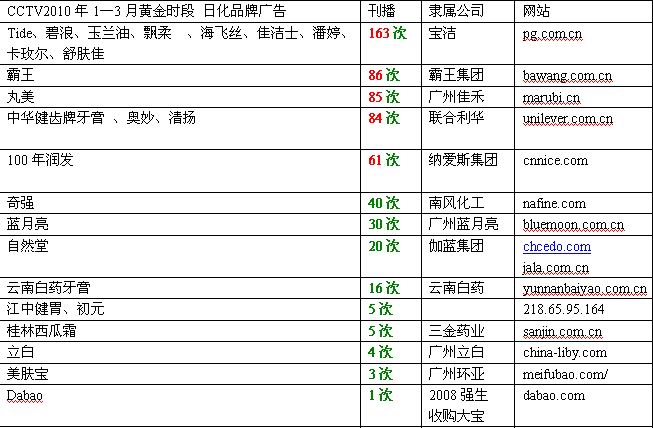Click the 84 次 broadcast count
The image size is (653, 428).
(384, 118)
